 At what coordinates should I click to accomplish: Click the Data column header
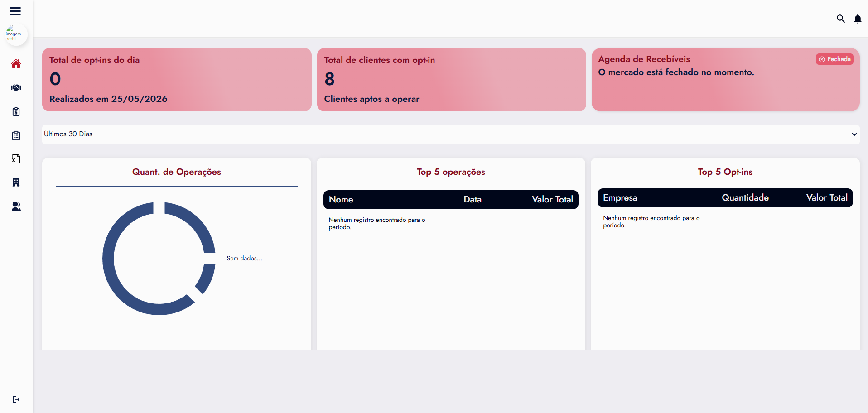473,200
